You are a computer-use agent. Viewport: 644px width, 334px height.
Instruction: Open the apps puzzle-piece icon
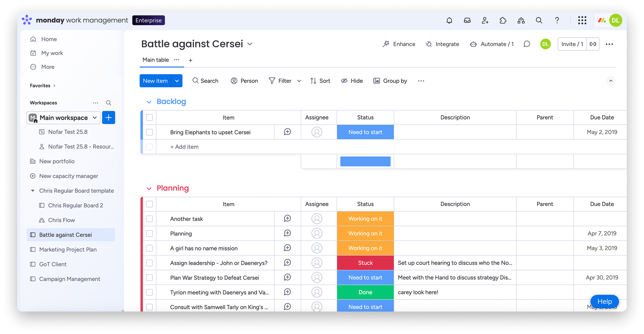503,20
